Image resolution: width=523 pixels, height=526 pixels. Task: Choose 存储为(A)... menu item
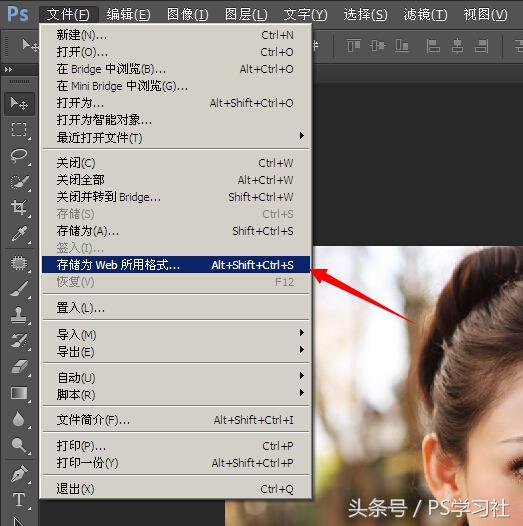pos(176,231)
